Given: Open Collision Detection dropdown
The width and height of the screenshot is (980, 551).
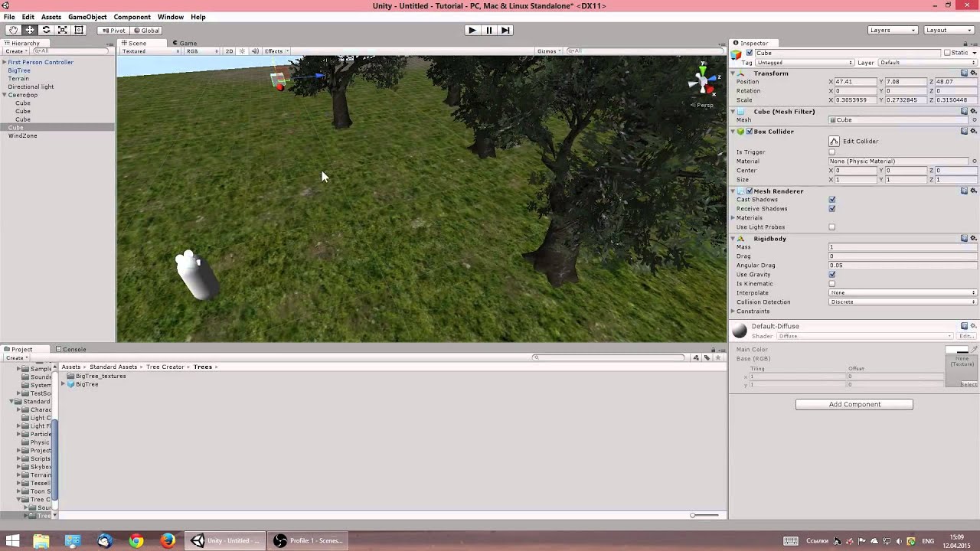Looking at the screenshot, I should click(903, 302).
